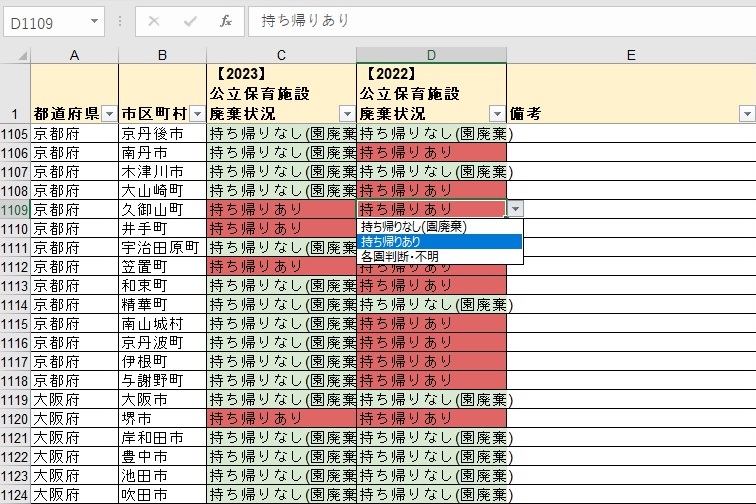The width and height of the screenshot is (756, 504).
Task: Choose 持ち帰りあり in the dropdown list
Action: click(x=440, y=242)
